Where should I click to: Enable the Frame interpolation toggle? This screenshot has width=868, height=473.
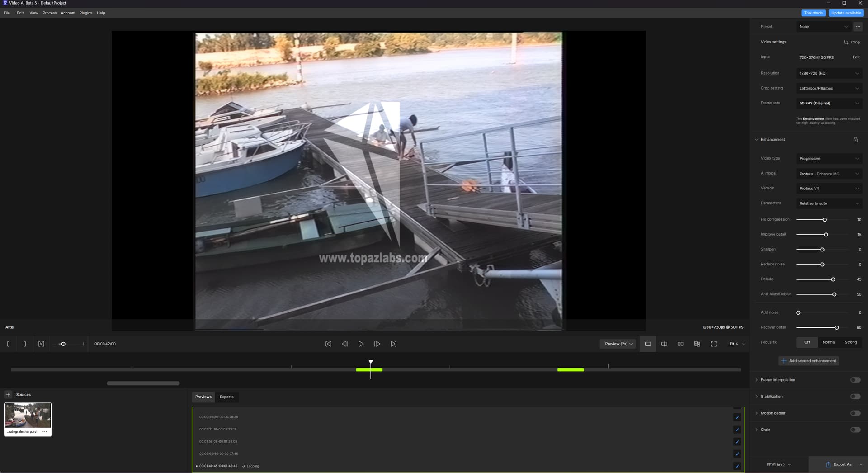(x=854, y=380)
